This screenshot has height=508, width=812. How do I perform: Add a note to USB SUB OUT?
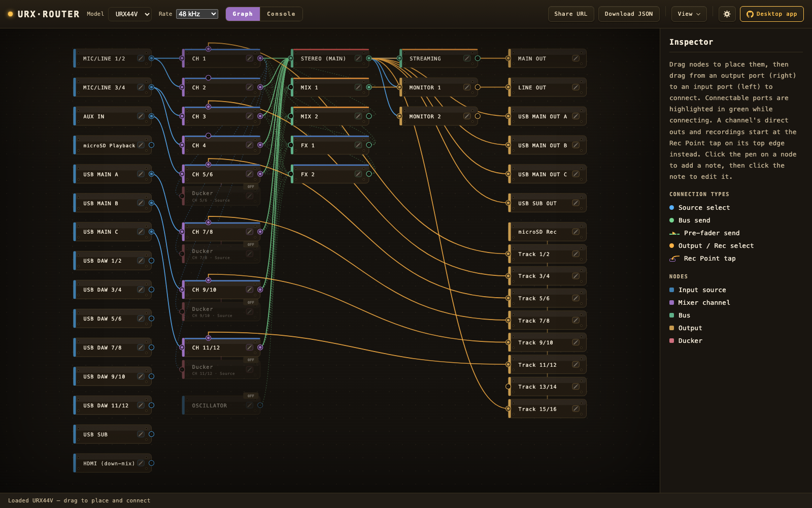[576, 203]
